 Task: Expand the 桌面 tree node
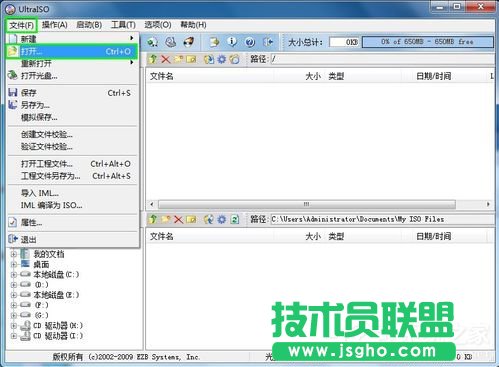(x=14, y=265)
